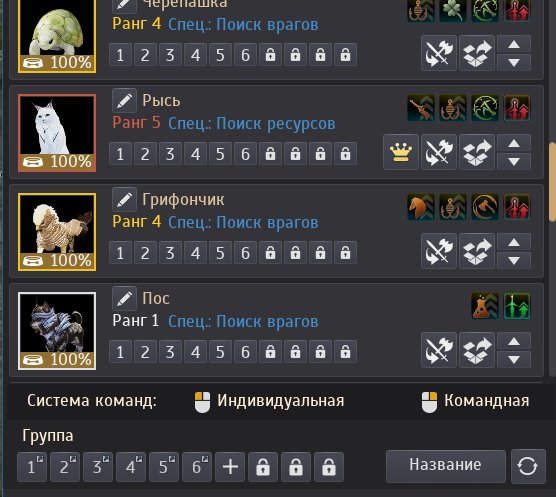Click the clover skill icon for Черепашка
Image resolution: width=556 pixels, height=497 pixels.
coord(453,11)
